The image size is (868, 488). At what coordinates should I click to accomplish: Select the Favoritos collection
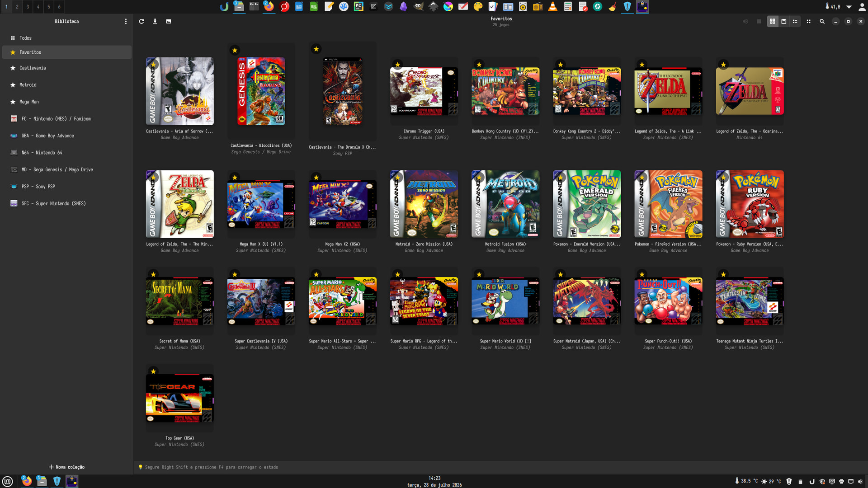pos(67,52)
